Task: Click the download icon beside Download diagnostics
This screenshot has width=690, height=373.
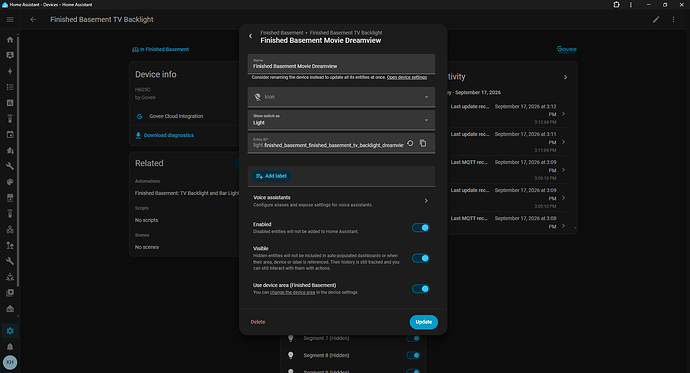Action: 138,135
